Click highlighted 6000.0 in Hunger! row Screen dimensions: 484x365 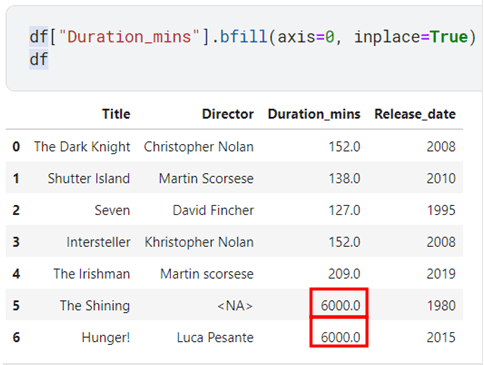point(340,338)
